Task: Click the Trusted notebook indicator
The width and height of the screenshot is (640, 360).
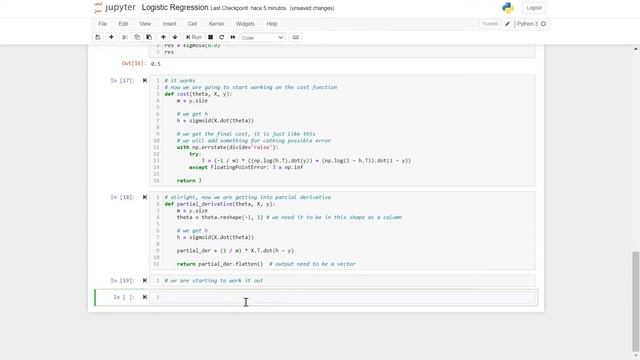Action: [490, 24]
